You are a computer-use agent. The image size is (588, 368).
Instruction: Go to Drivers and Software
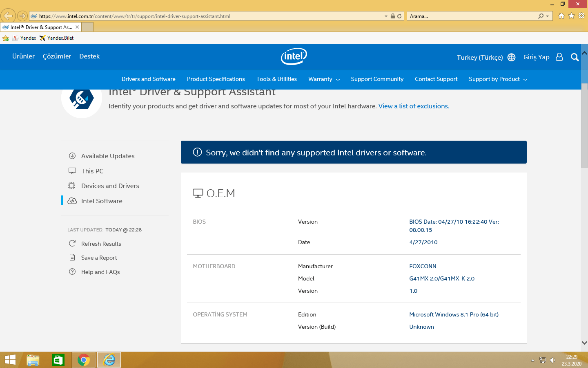click(149, 79)
